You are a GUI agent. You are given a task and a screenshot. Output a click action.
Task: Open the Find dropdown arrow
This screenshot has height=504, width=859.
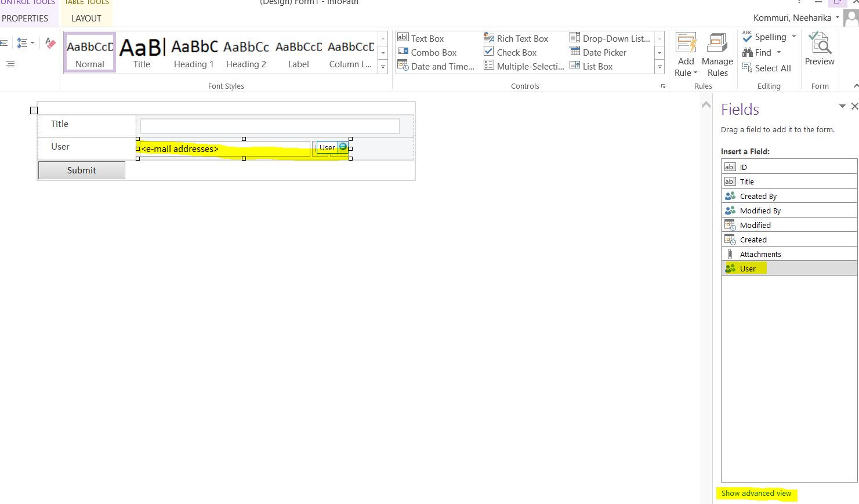[779, 53]
